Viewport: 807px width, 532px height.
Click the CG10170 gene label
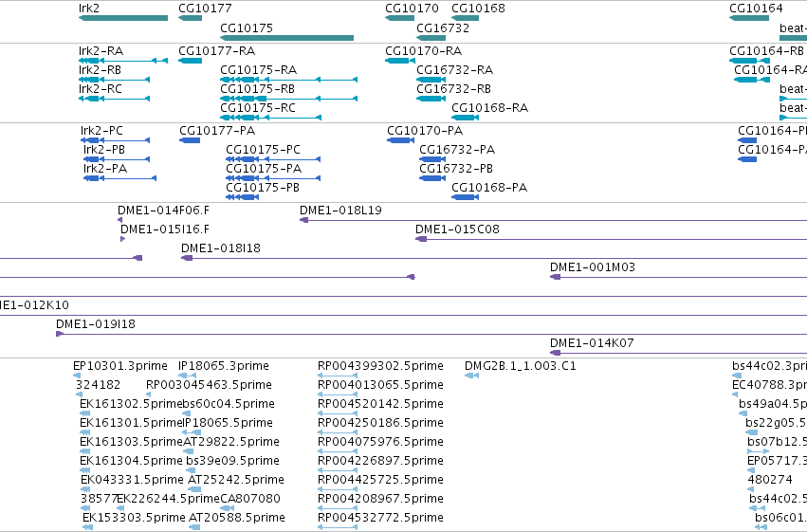point(412,9)
